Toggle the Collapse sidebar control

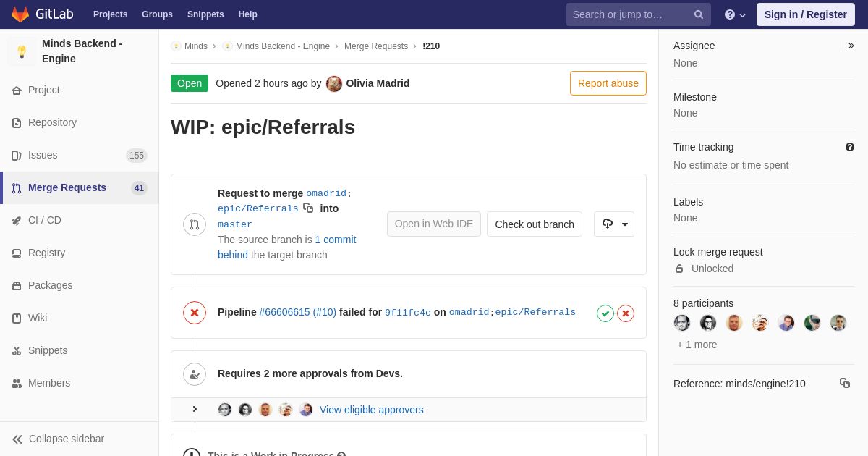pyautogui.click(x=59, y=439)
